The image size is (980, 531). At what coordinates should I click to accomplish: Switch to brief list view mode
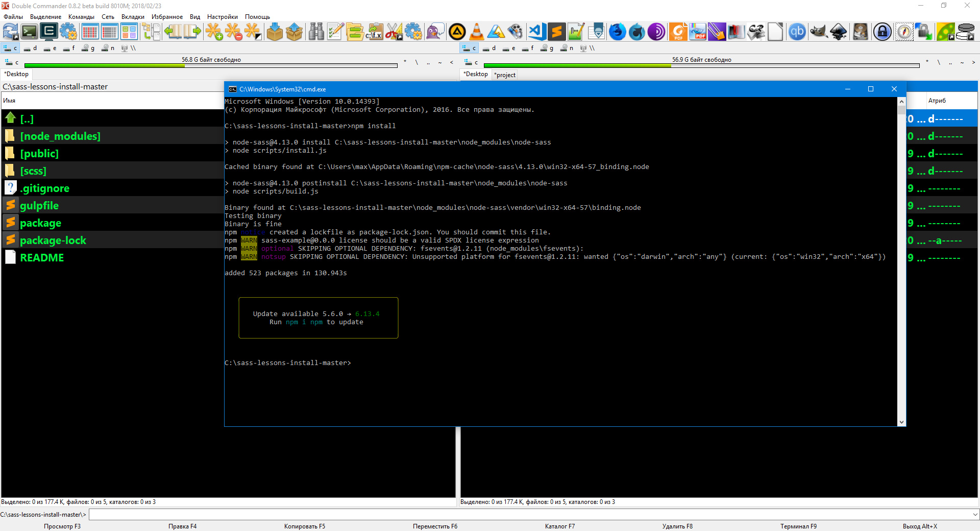90,32
